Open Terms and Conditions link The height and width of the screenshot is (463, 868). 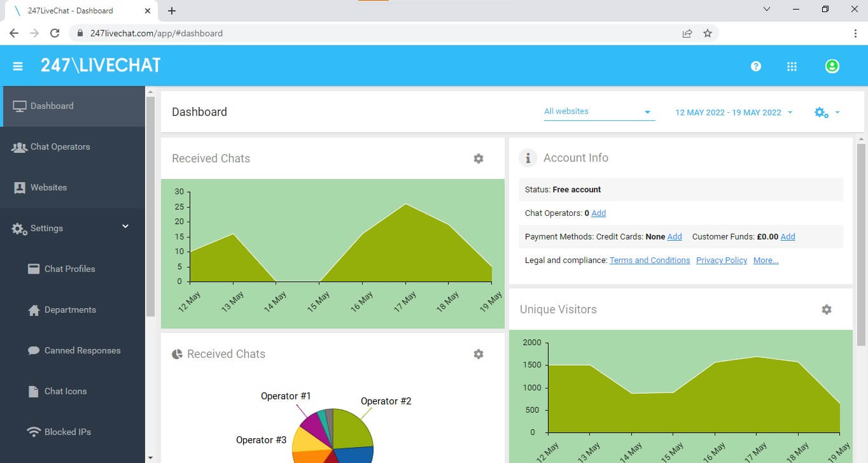coord(650,260)
